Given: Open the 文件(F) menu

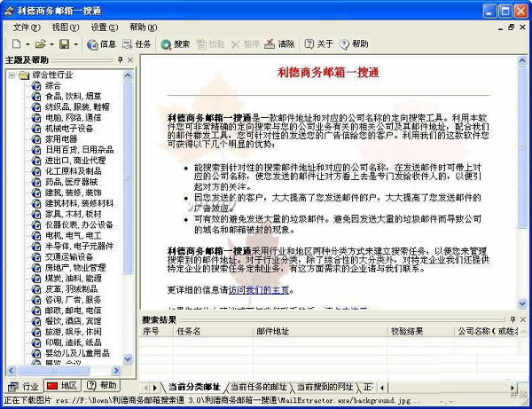Looking at the screenshot, I should tap(27, 28).
